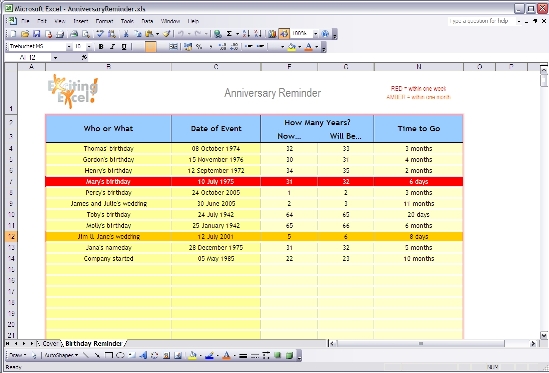Click the Font Color red A in the formatting toolbar
The height and width of the screenshot is (373, 549).
point(308,47)
